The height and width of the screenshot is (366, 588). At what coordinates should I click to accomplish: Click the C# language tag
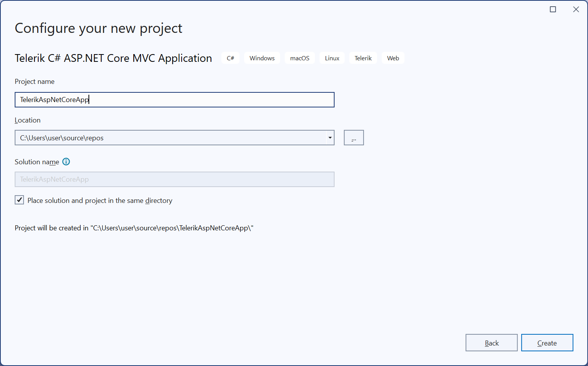pyautogui.click(x=230, y=58)
